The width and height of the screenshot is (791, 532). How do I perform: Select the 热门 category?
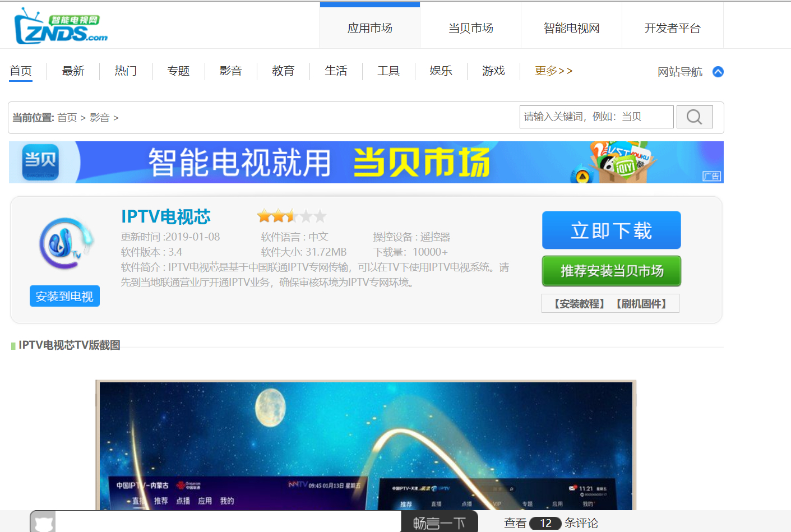tap(126, 71)
